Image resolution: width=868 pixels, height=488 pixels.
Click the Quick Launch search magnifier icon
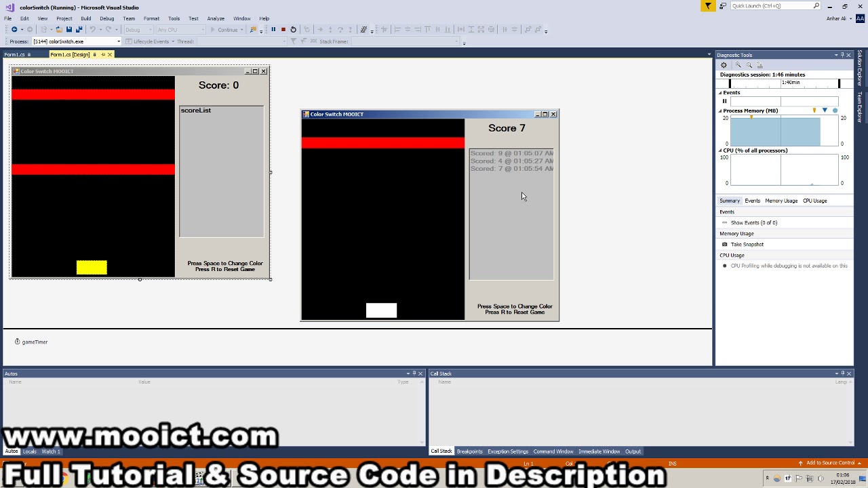tap(816, 5)
